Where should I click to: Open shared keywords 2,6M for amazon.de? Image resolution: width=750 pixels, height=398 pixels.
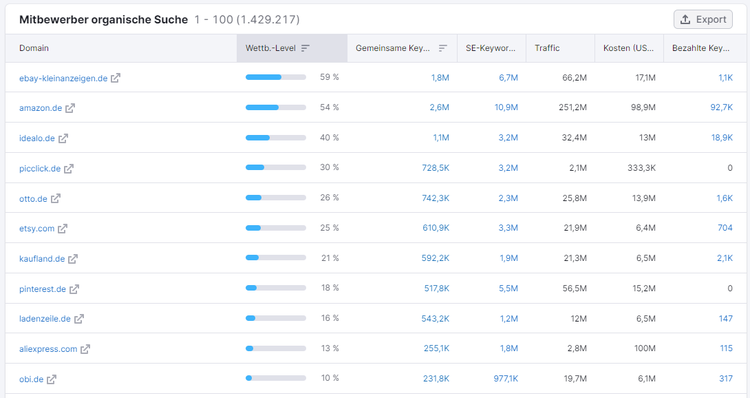(439, 108)
